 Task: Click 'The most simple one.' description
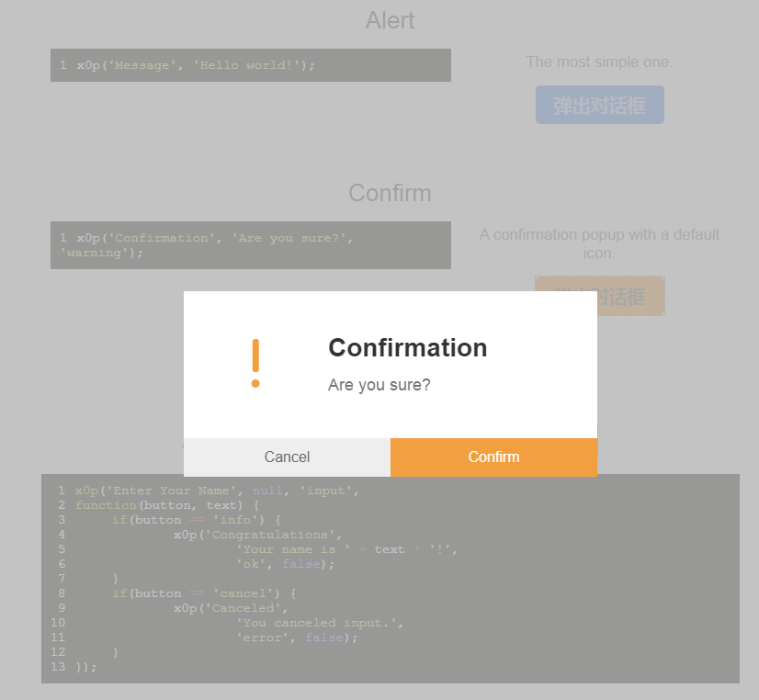click(x=599, y=62)
